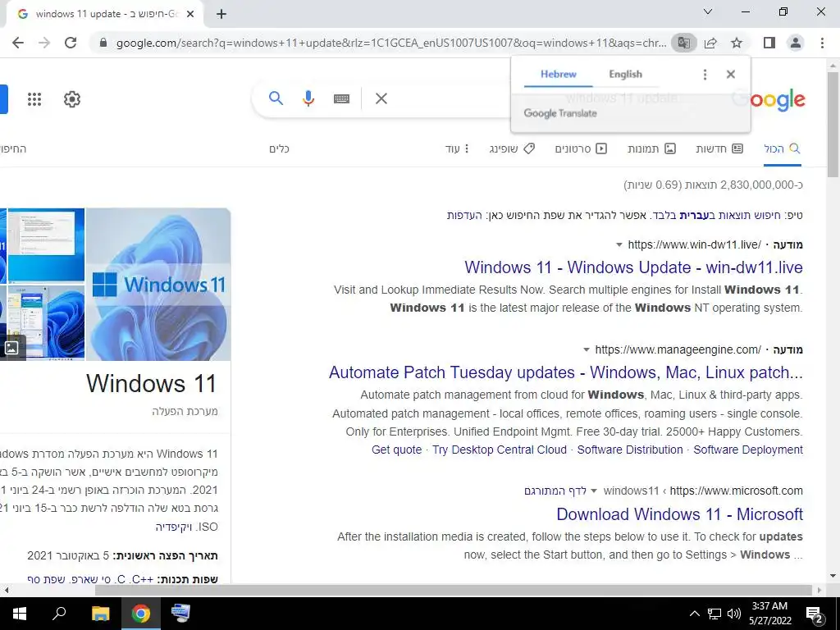Open Google search settings gear
Image resolution: width=840 pixels, height=630 pixels.
pos(72,99)
